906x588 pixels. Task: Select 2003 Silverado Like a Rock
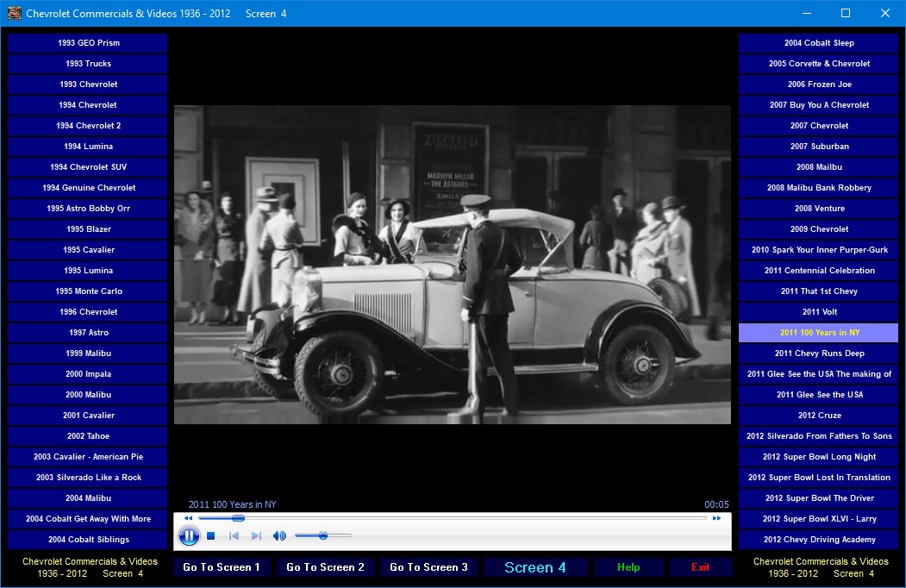pos(88,478)
